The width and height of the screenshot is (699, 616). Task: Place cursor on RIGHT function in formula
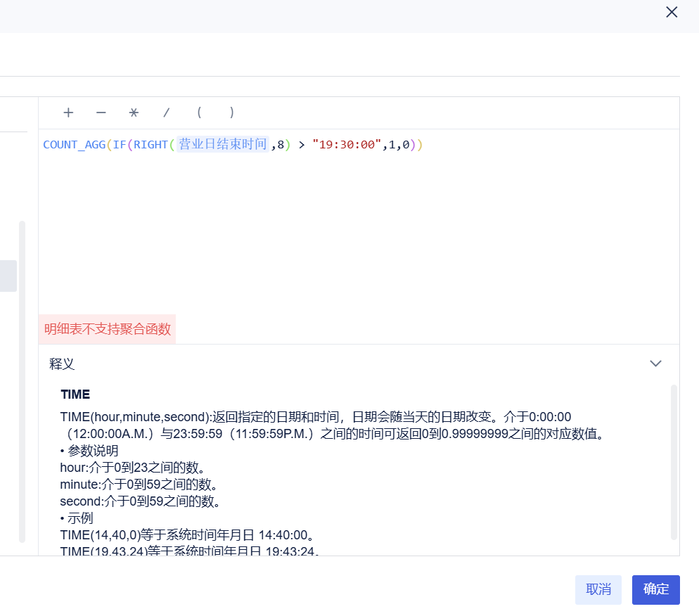(x=150, y=145)
